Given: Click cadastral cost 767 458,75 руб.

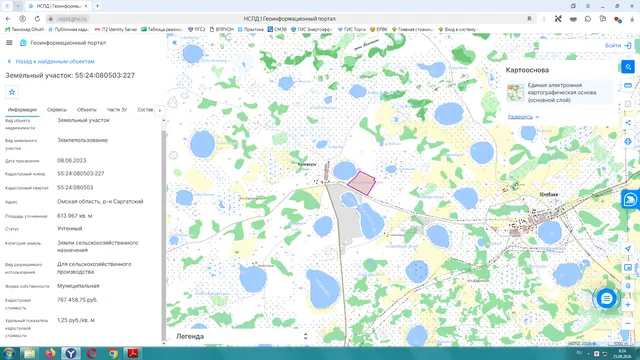Looking at the screenshot, I should pyautogui.click(x=78, y=300).
